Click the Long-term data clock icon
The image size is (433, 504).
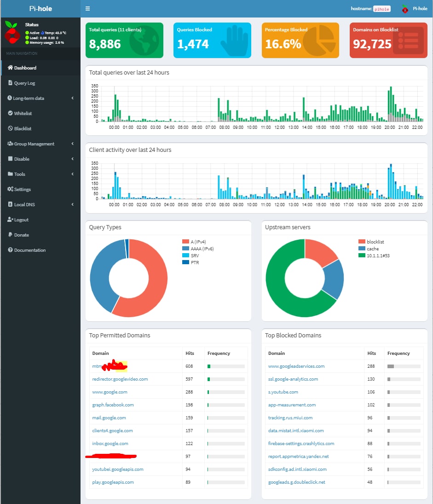tap(10, 98)
